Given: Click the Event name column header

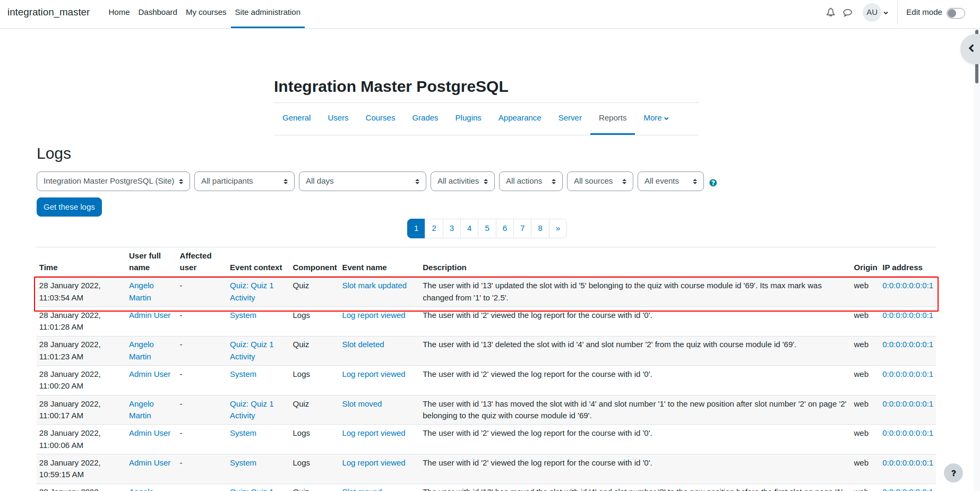Looking at the screenshot, I should 364,268.
